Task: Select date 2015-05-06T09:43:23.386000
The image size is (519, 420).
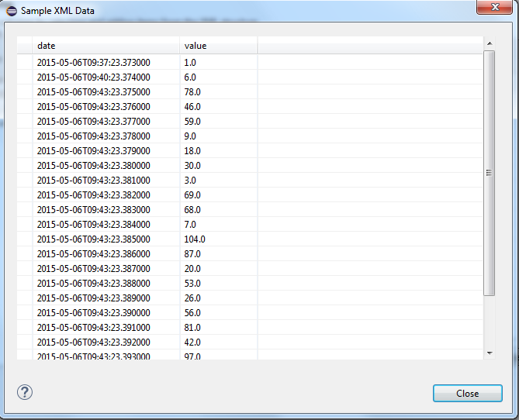Action: coord(94,254)
